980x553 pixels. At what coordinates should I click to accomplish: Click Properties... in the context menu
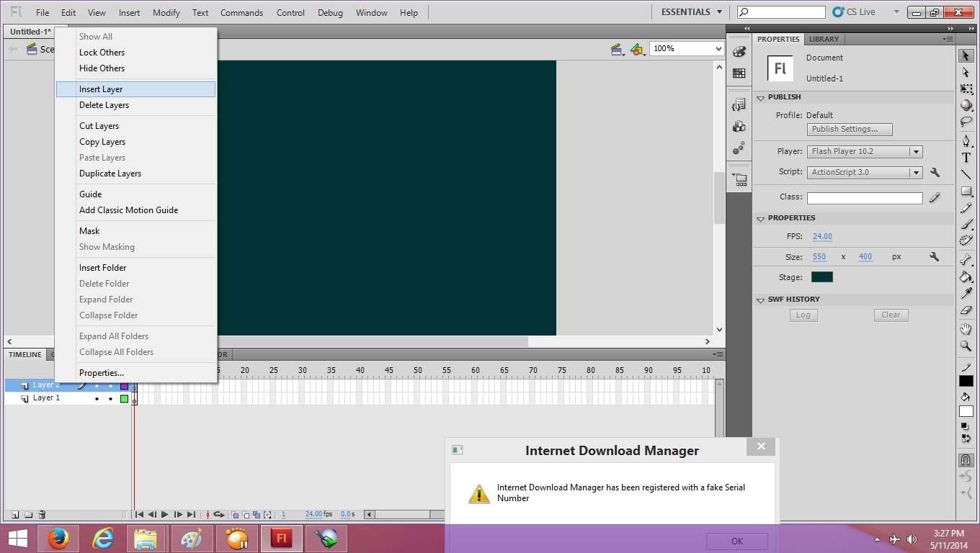point(135,373)
